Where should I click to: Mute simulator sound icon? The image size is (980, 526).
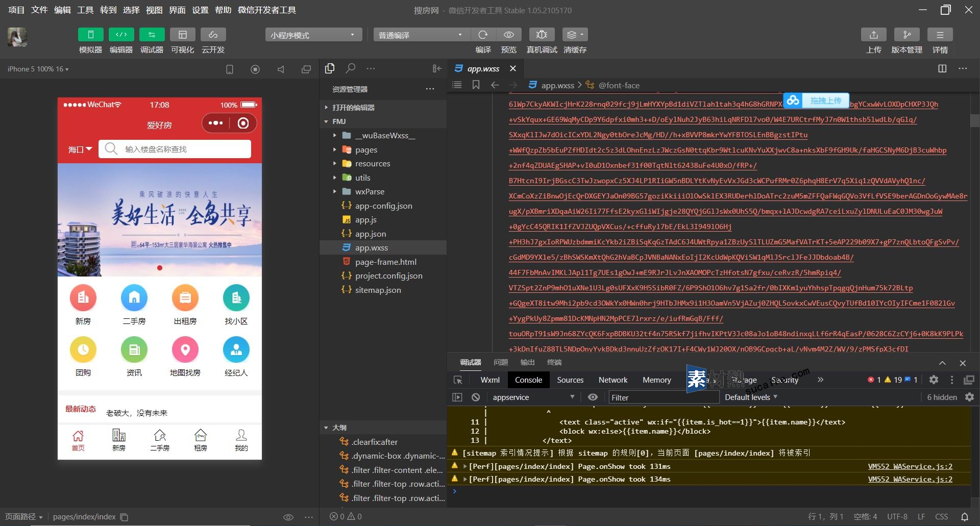[x=281, y=69]
